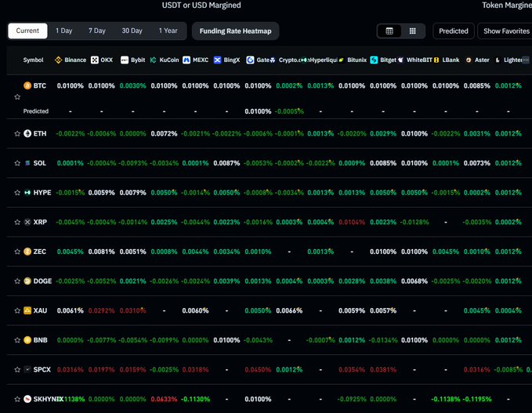Open the 30 Day tab
The width and height of the screenshot is (532, 413).
point(132,31)
